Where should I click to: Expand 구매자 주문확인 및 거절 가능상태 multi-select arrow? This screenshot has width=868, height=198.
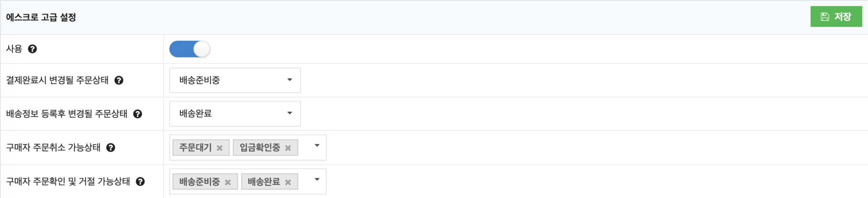317,179
